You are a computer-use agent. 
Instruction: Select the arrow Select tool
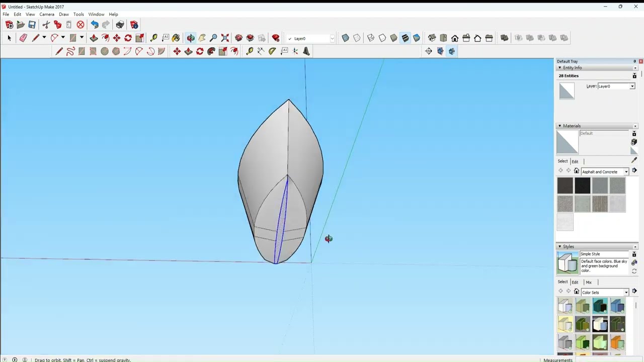[9, 38]
